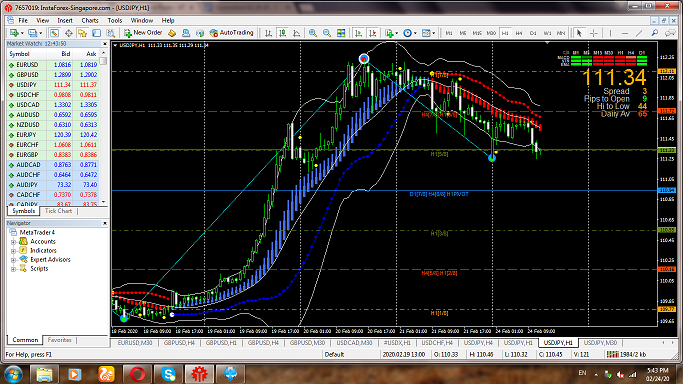
Task: Toggle chart auto scroll
Action: coord(358,33)
